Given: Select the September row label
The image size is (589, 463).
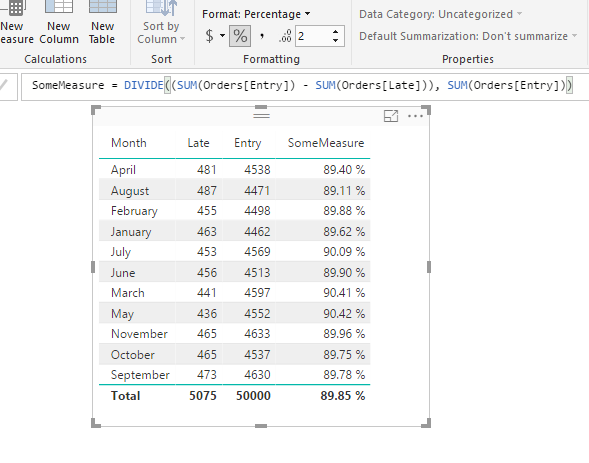Looking at the screenshot, I should [x=140, y=375].
